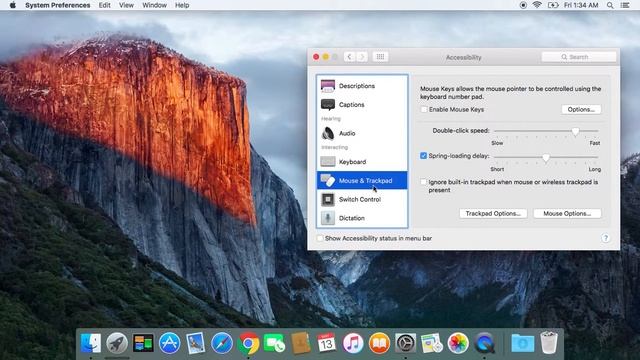The image size is (640, 360).
Task: Open Notification Center list icon
Action: pyautogui.click(x=624, y=5)
